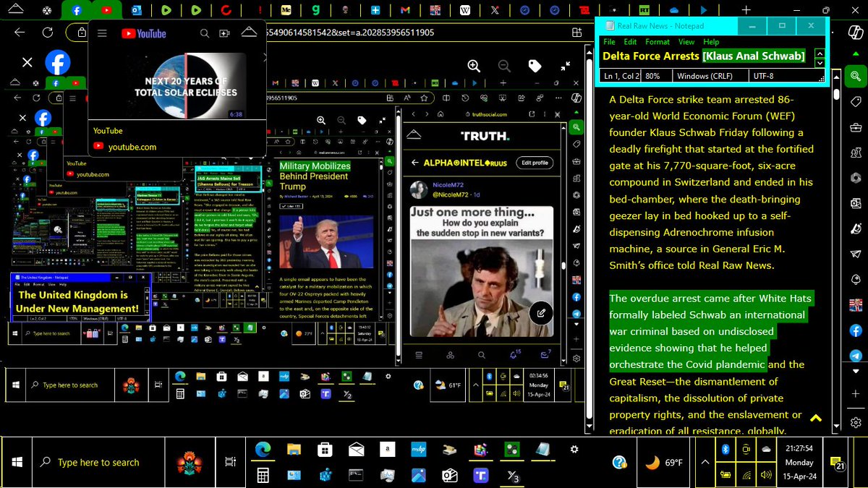Switch to the Facebook browser tab

coord(76,10)
